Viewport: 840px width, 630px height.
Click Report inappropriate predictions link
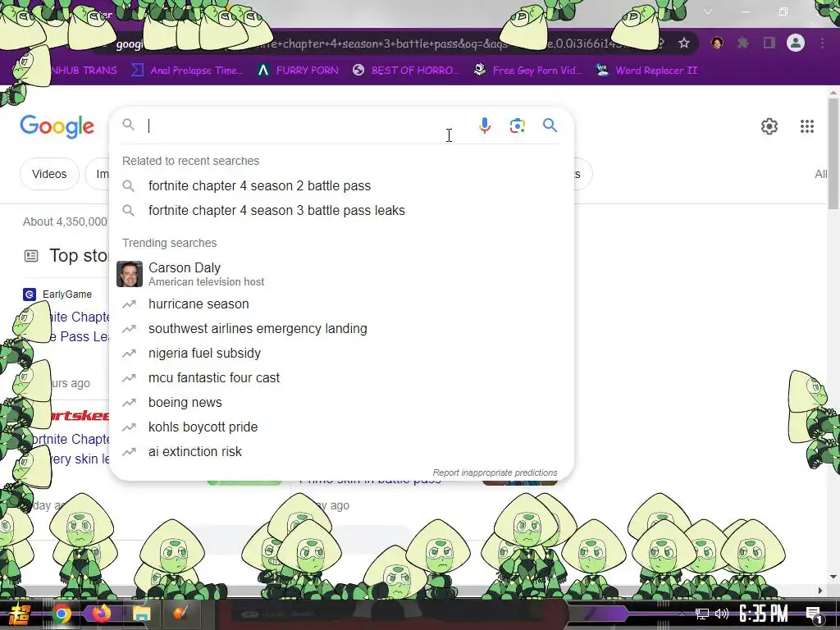pyautogui.click(x=495, y=472)
